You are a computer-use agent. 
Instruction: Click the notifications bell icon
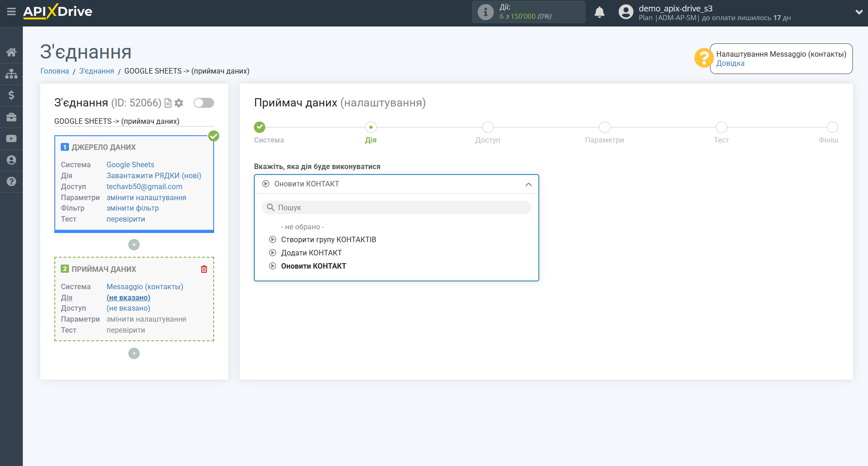[x=600, y=12]
